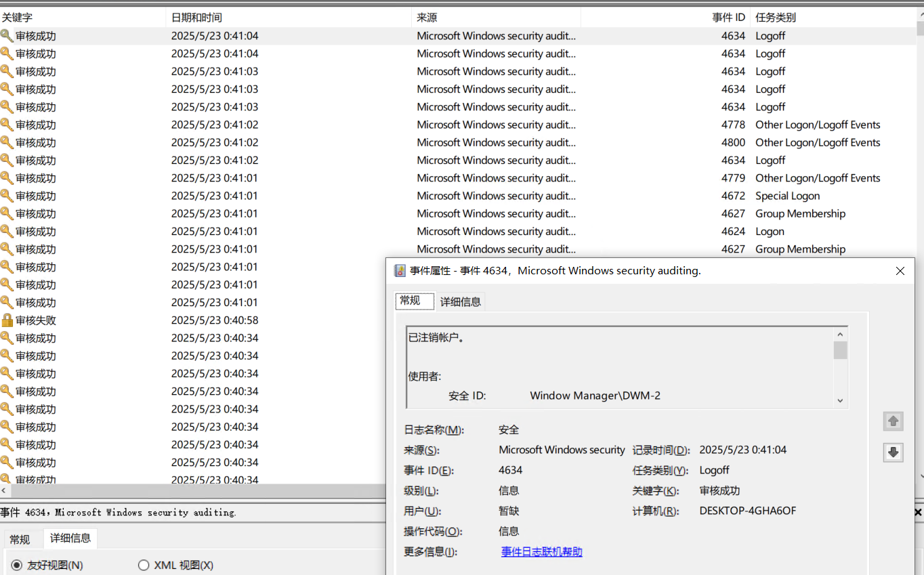This screenshot has width=924, height=575.
Task: Open the 常规 tab in the 事件属性 dialog
Action: [x=414, y=301]
